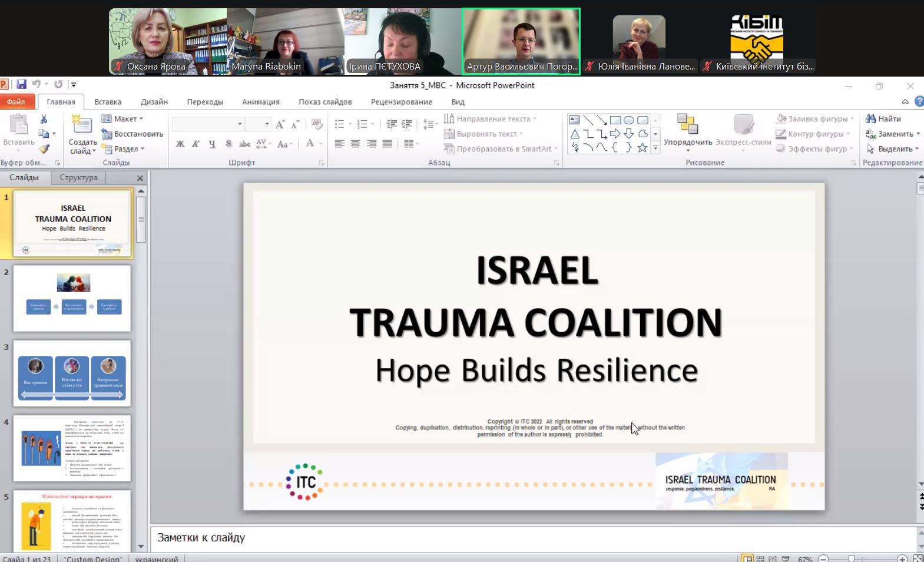
Task: Click the zoom slider handle in status bar
Action: (x=852, y=558)
